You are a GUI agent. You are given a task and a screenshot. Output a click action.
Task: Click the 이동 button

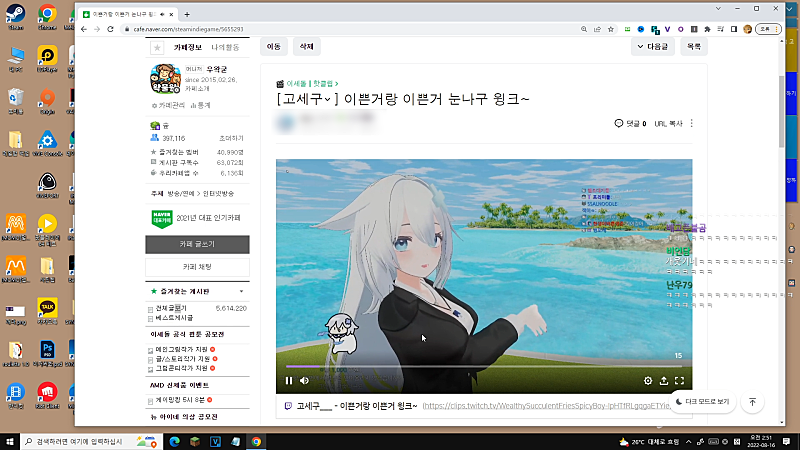pos(273,46)
